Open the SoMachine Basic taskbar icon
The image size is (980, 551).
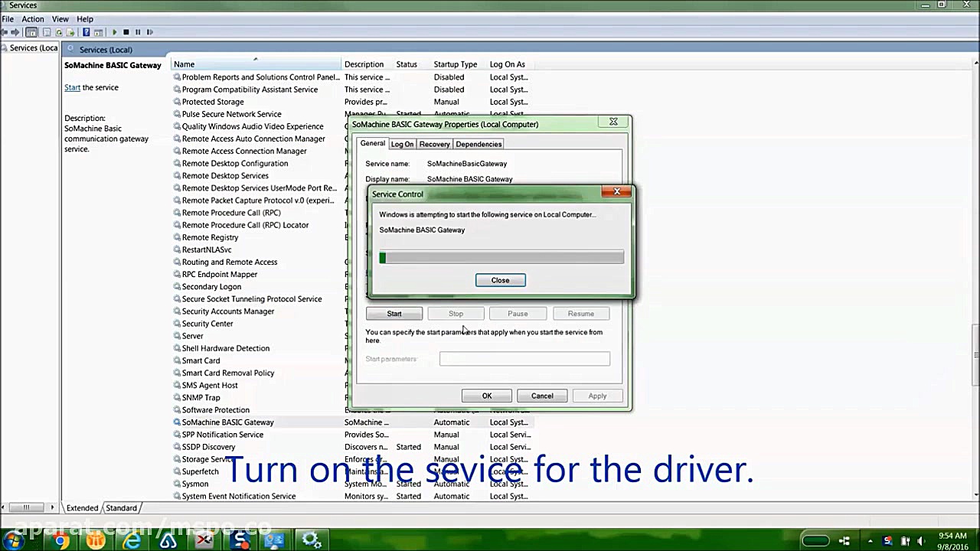[x=241, y=540]
